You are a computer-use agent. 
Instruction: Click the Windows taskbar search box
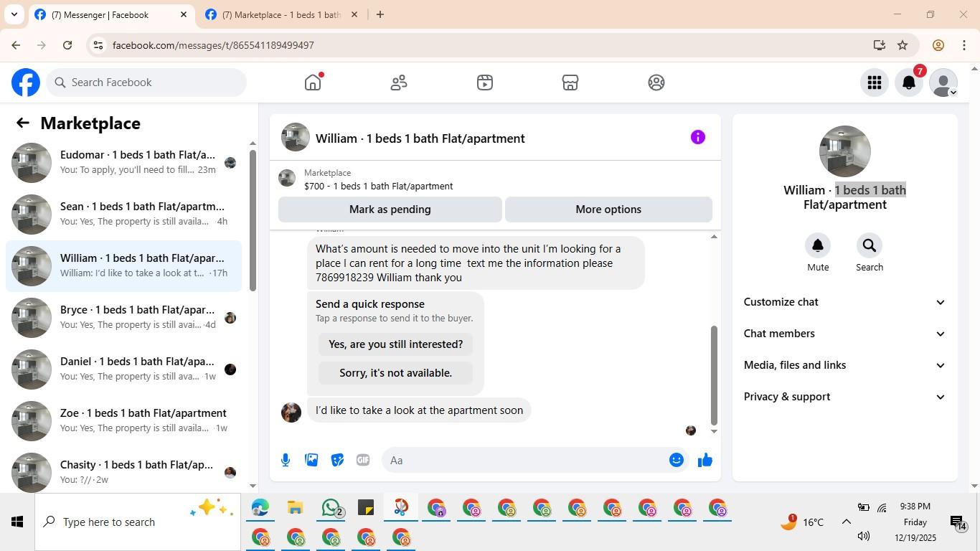(x=138, y=522)
